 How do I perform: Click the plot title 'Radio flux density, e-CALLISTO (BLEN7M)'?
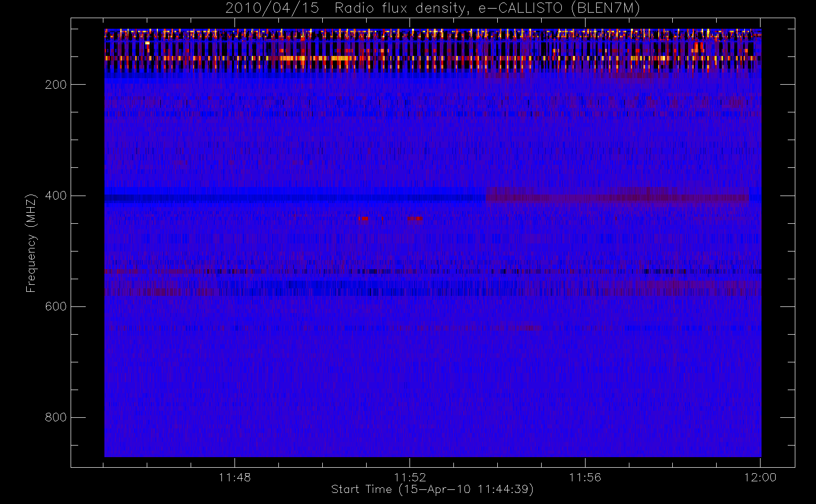(x=487, y=9)
